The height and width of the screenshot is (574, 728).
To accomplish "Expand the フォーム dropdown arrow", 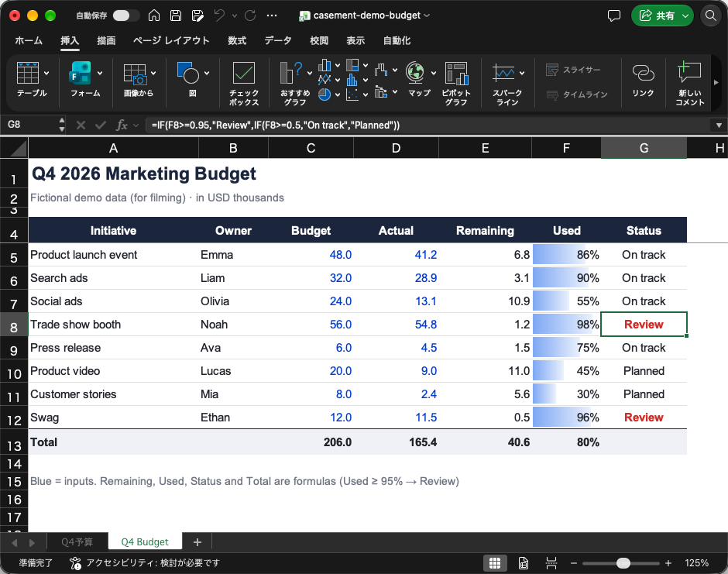I will [x=100, y=73].
